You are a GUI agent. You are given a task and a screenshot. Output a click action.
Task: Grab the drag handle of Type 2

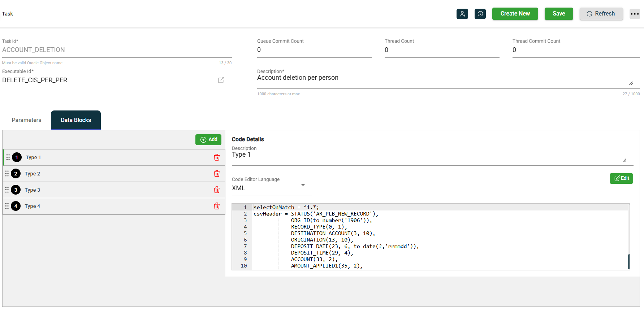point(7,174)
